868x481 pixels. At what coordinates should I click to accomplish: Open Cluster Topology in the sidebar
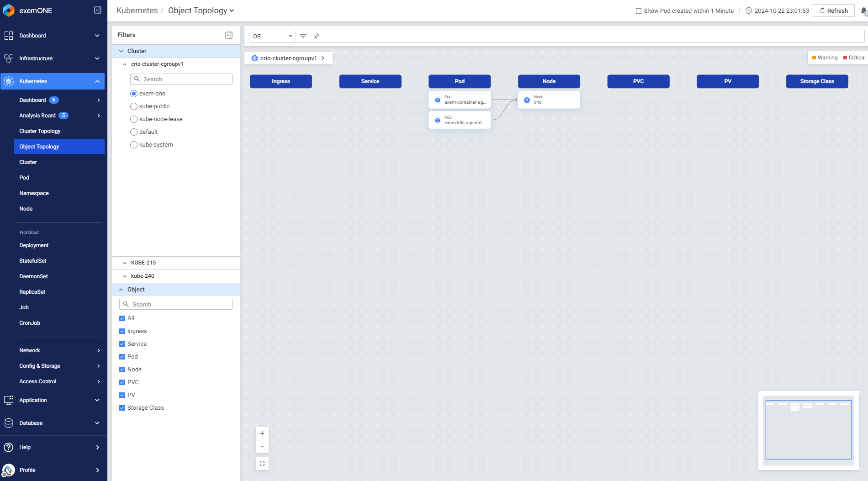pos(40,131)
